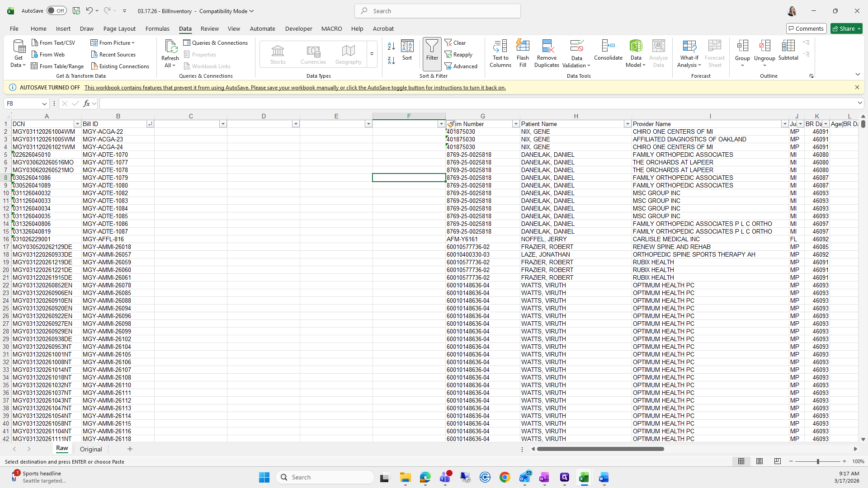Click the Flash Fill icon
This screenshot has height=488, width=868.
point(523,46)
